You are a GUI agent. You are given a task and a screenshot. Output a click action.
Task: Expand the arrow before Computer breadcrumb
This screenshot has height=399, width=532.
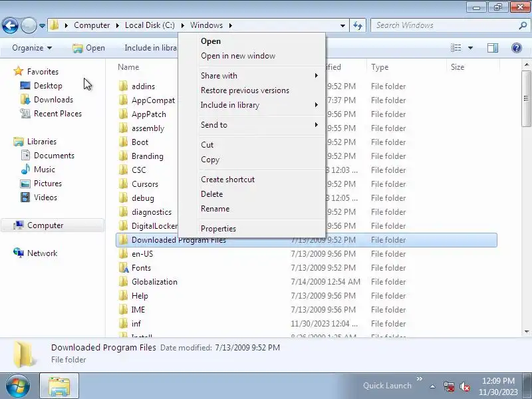click(66, 25)
